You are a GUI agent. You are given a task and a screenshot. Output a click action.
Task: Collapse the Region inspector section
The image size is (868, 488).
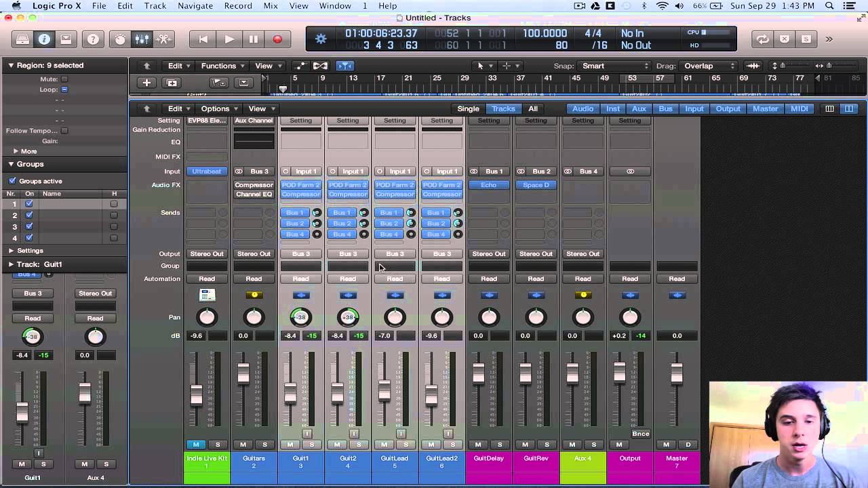pos(11,65)
